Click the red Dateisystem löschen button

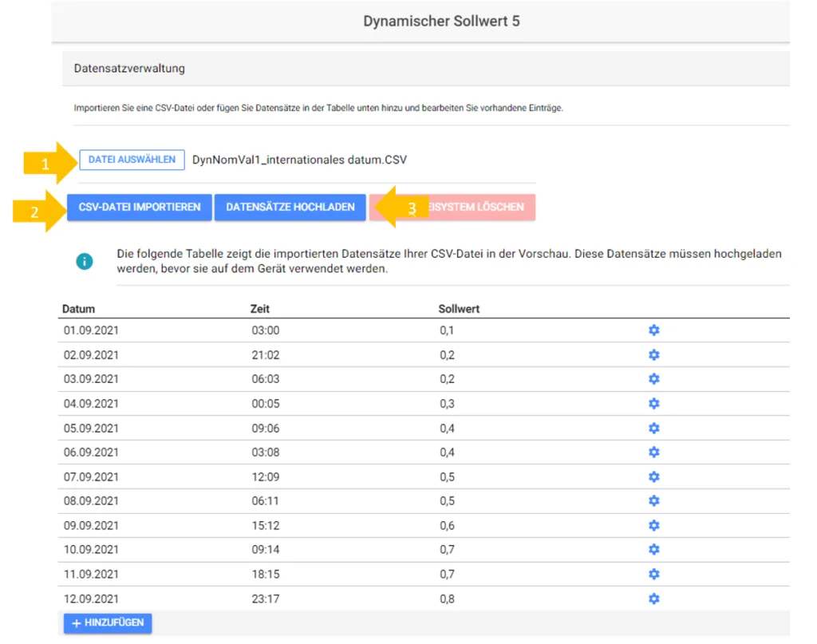coord(452,207)
